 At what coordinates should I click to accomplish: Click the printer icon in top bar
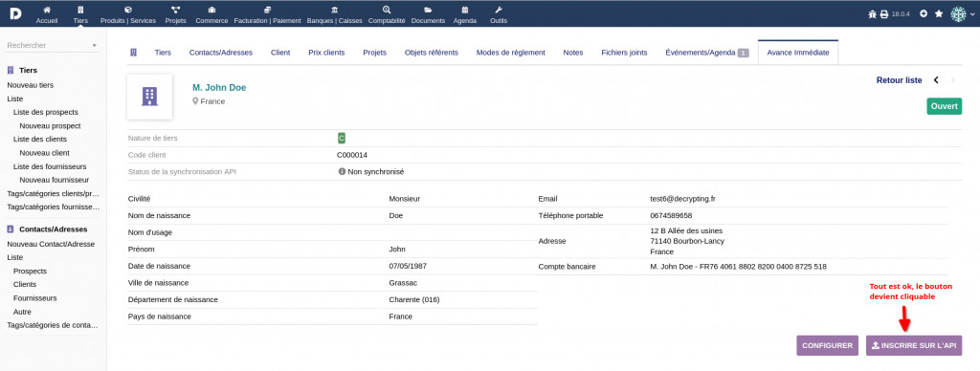point(884,14)
